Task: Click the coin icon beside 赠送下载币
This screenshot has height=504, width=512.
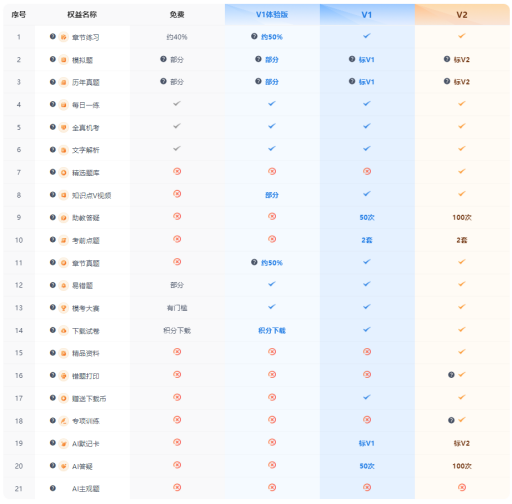Action: pos(63,398)
